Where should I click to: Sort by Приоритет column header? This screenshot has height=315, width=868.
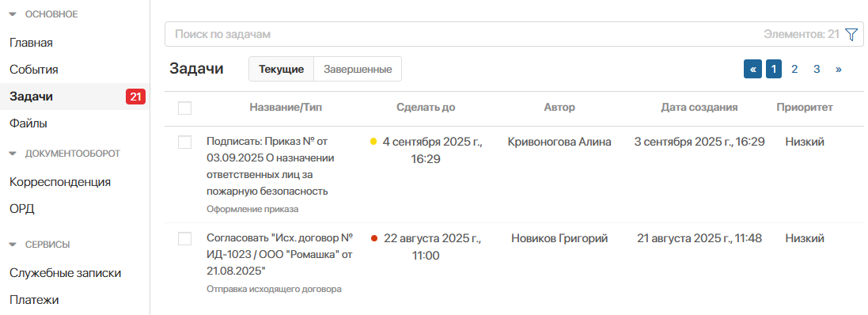tap(805, 108)
